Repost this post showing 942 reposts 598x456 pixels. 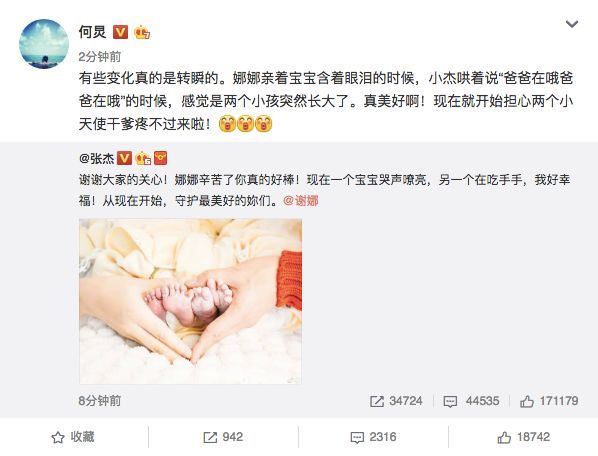[223, 437]
